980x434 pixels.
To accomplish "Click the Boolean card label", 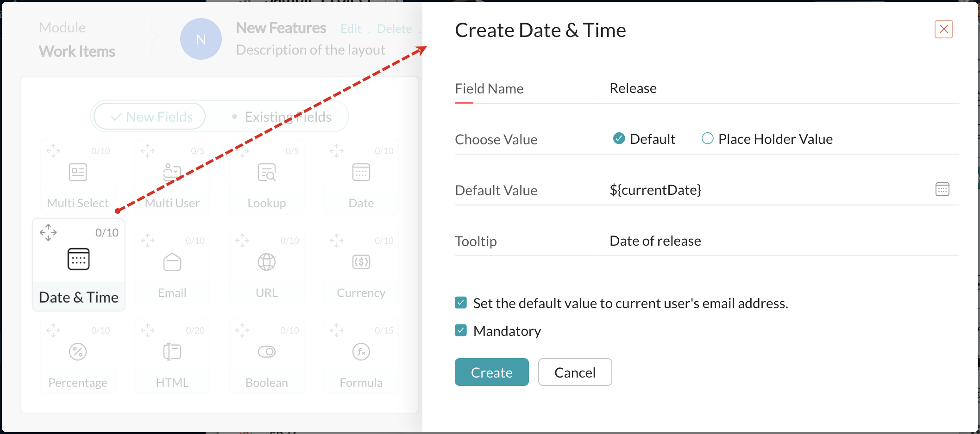I will tap(267, 383).
